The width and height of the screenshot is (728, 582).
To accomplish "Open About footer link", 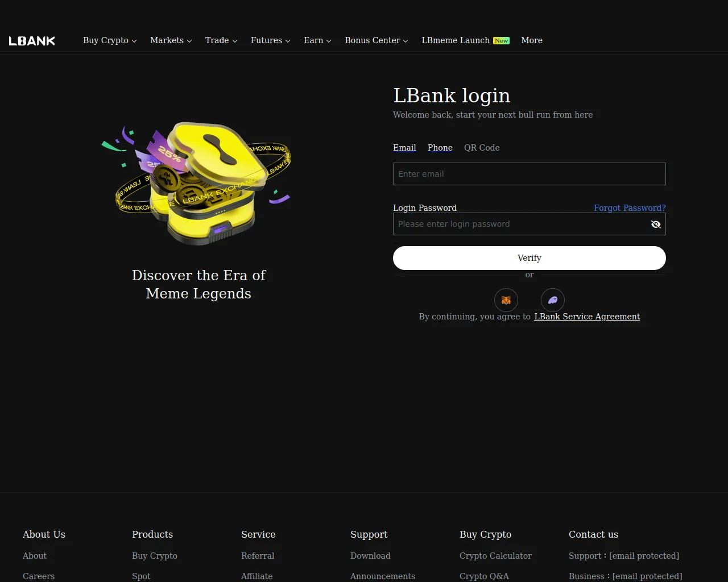I will pos(35,556).
